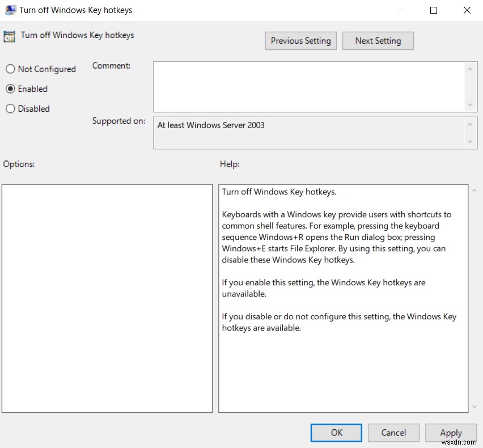This screenshot has width=483, height=448.
Task: Click the Options panel area
Action: tap(108, 298)
